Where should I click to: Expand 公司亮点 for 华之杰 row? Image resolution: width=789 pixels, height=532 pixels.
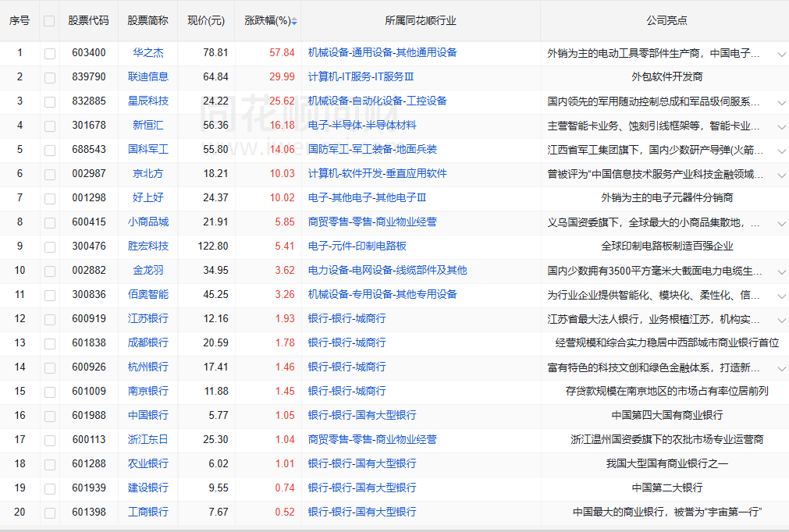pos(781,54)
